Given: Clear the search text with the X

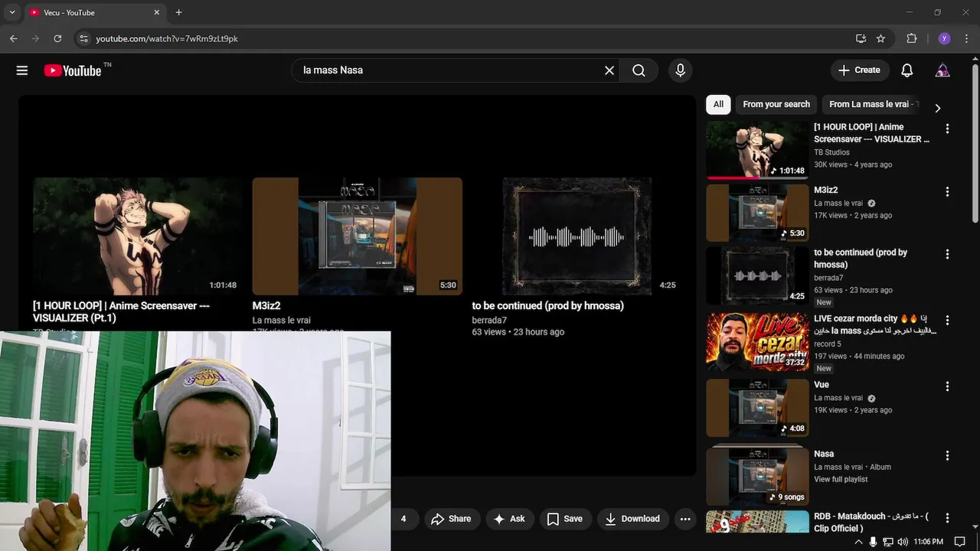Looking at the screenshot, I should [x=609, y=70].
